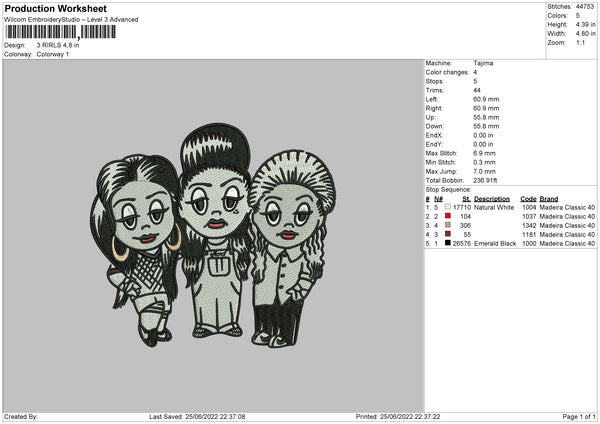Click the machine name 'Tajima'

pos(483,63)
